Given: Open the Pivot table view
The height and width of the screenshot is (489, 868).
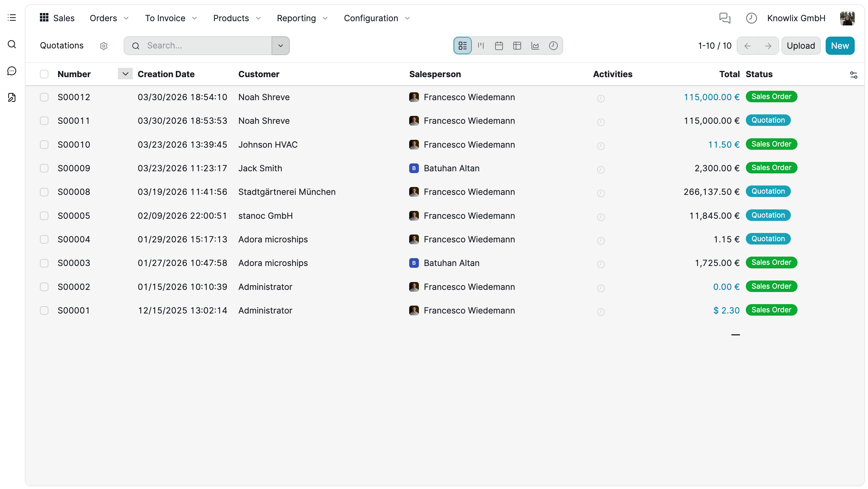Looking at the screenshot, I should click(517, 45).
